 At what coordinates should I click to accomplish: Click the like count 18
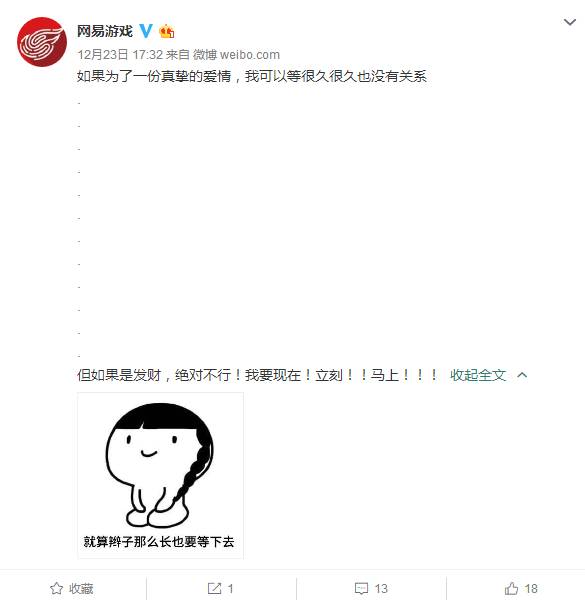[x=531, y=589]
